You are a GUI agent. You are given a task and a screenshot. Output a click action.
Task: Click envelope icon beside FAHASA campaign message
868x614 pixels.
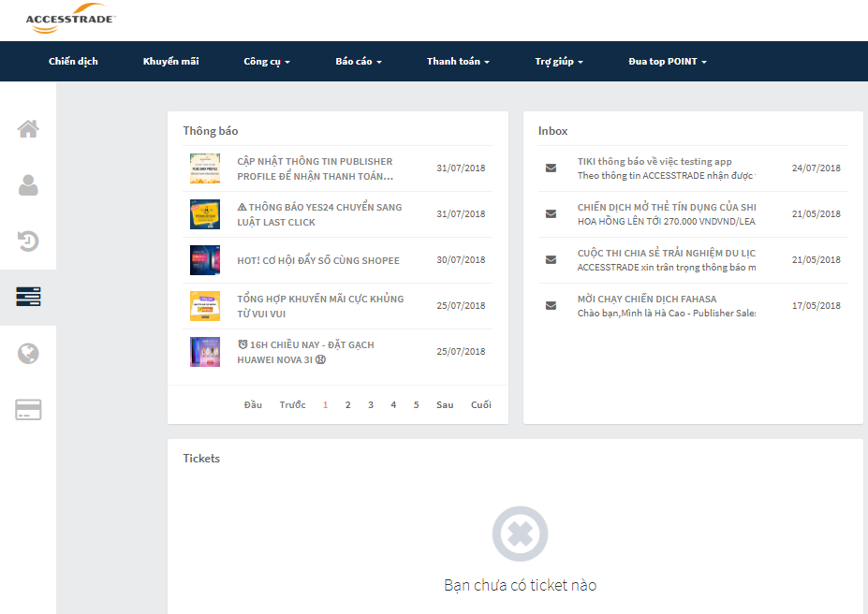(x=551, y=306)
